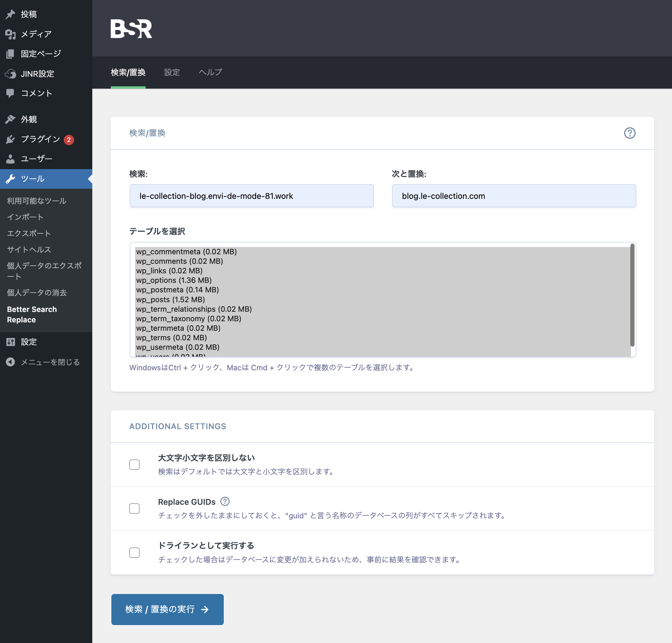Screen dimensions: 672x643
Task: Enable the 大文字小文字を区別しない checkbox
Action: [134, 465]
